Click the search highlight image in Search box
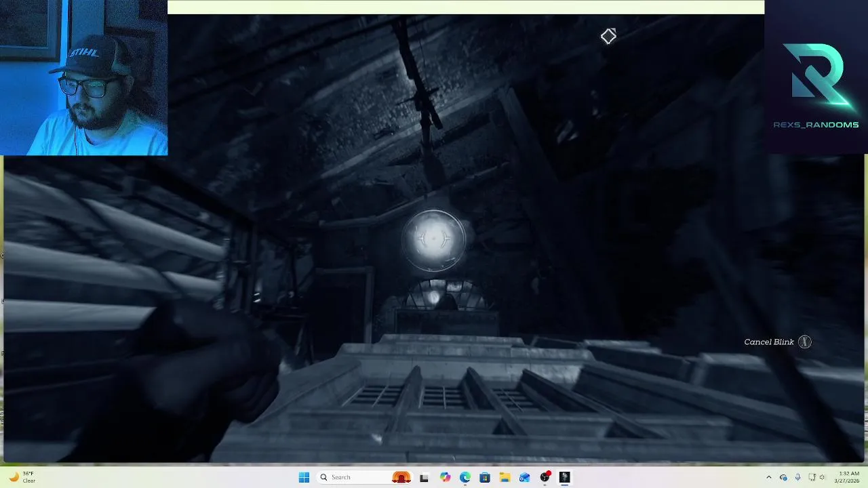The width and height of the screenshot is (868, 488). pyautogui.click(x=401, y=477)
